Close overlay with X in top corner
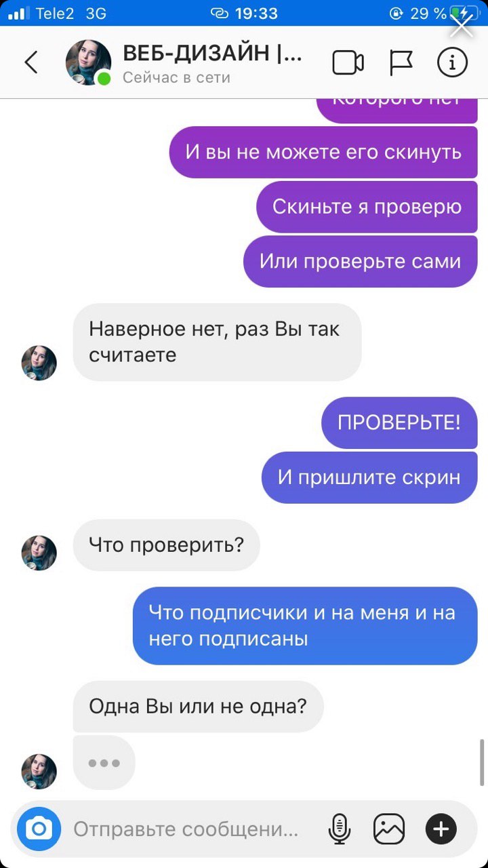 [462, 26]
